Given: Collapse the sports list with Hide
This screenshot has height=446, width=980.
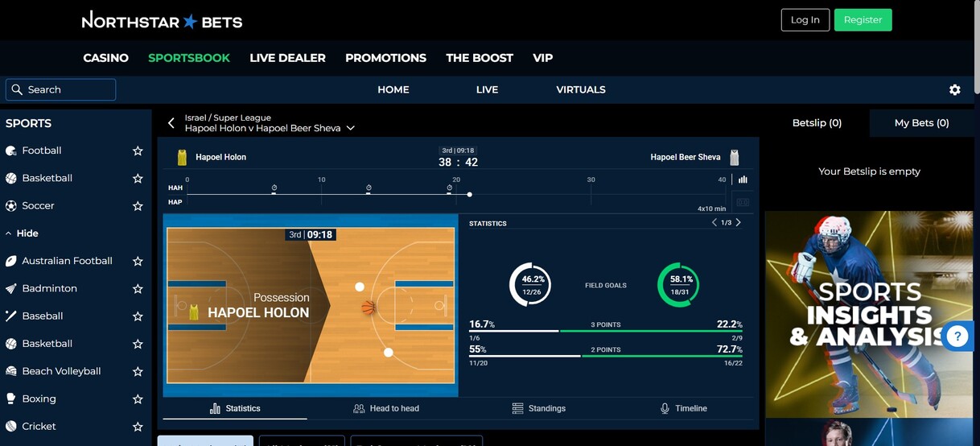Looking at the screenshot, I should (23, 233).
